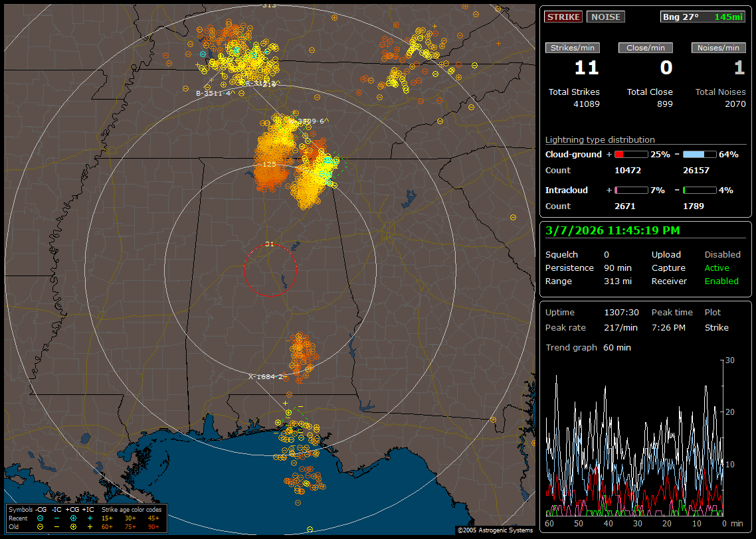Screen dimensions: 756x539
Task: Click the recent positive CG legend symbol
Action: pyautogui.click(x=73, y=518)
